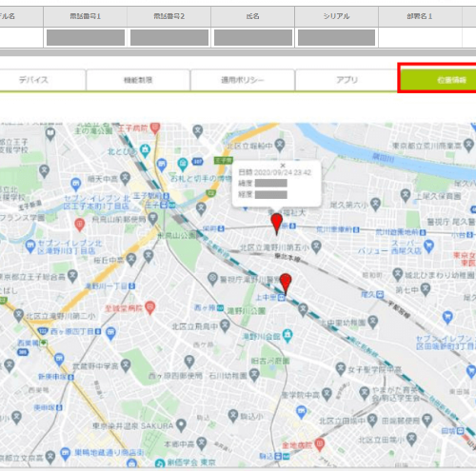Click the 金地病院 hospital icon
The image size is (476, 471).
320,444
